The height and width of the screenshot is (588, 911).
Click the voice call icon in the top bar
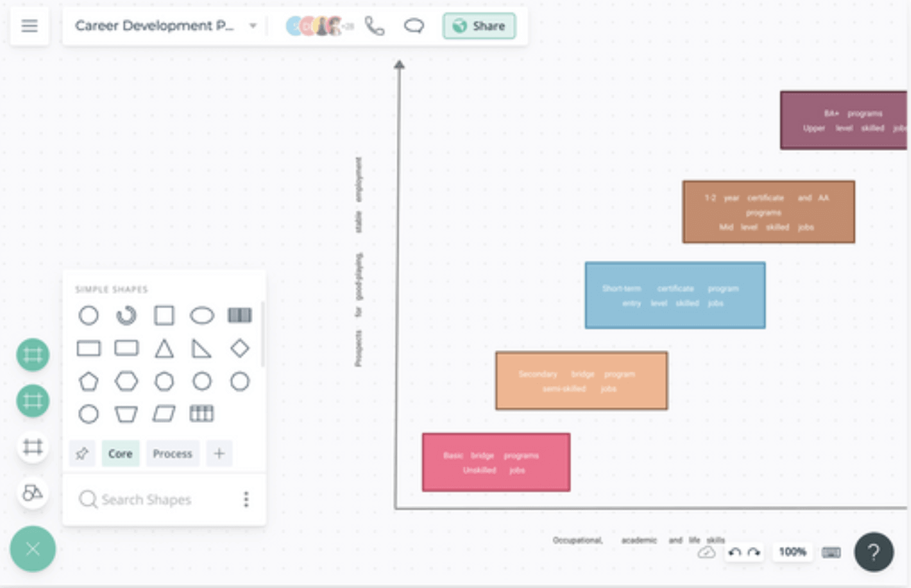[x=374, y=26]
